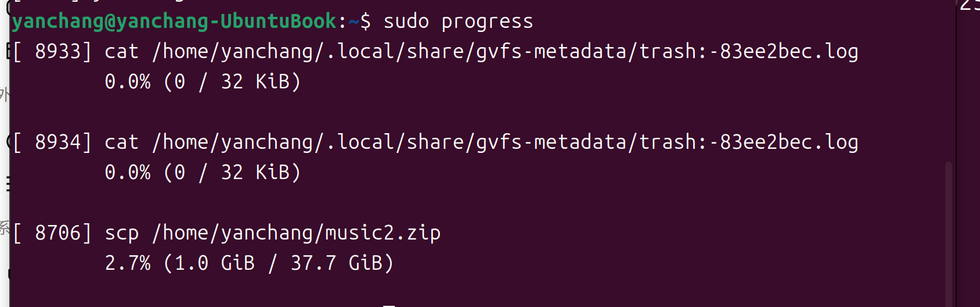Select the process ID 8706
Screen dimensions: 980x307
[x=57, y=233]
